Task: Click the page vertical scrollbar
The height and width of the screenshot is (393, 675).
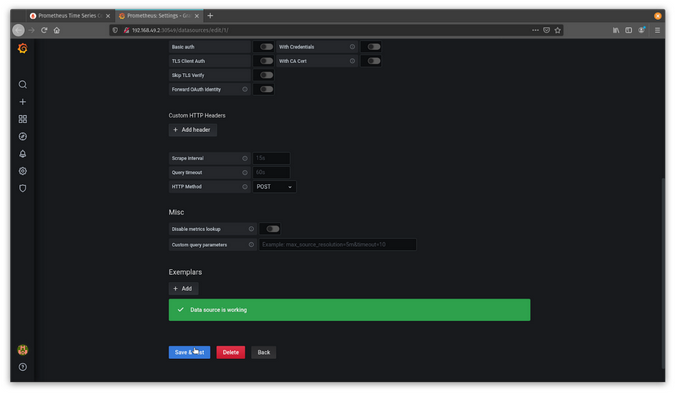Action: point(663,273)
